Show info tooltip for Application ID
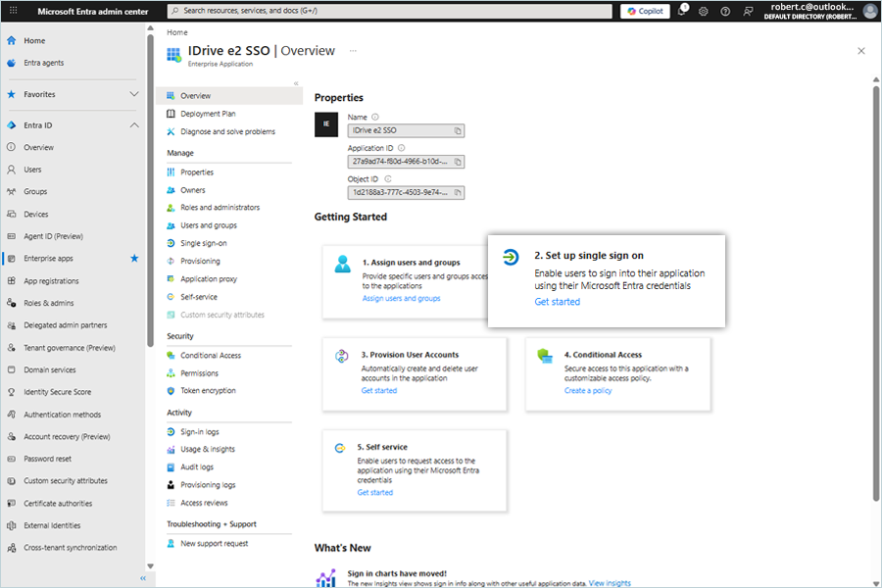Screen dimensions: 882x588 point(401,148)
